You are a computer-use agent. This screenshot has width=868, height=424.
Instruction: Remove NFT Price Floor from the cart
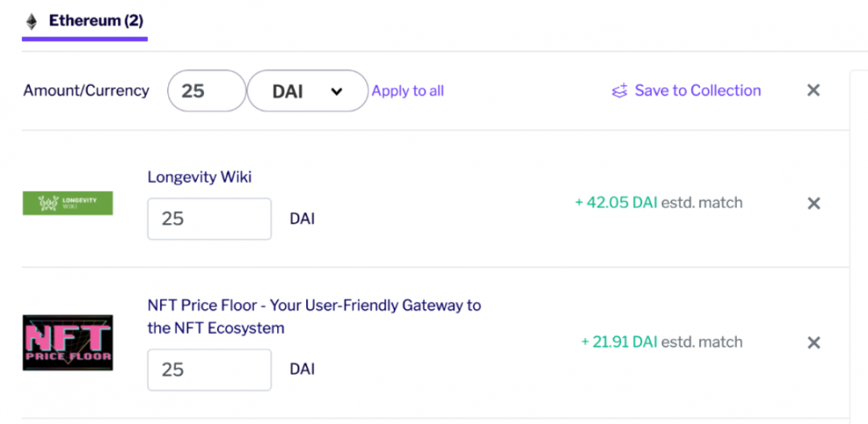tap(813, 343)
